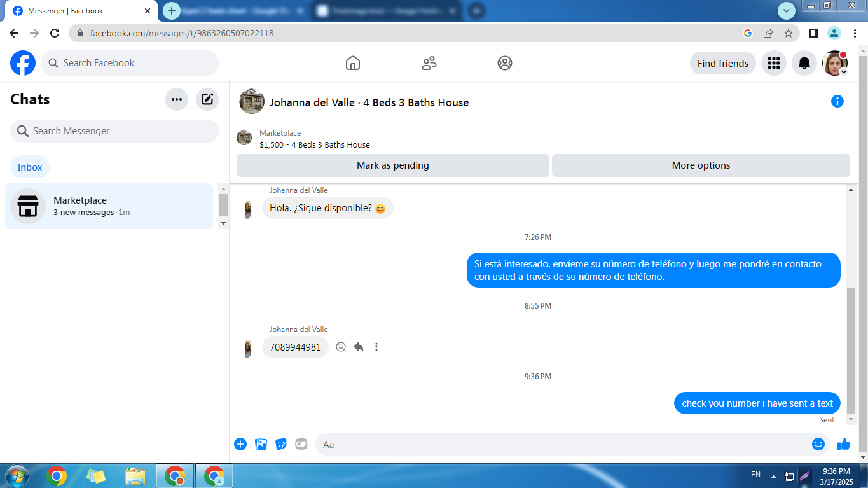Share this page icon in address bar
868x488 pixels.
point(768,33)
